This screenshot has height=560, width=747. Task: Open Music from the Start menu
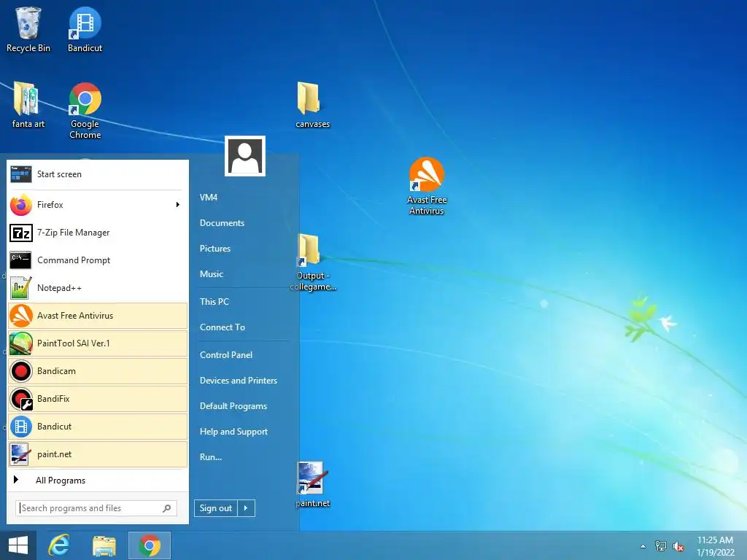pyautogui.click(x=212, y=274)
